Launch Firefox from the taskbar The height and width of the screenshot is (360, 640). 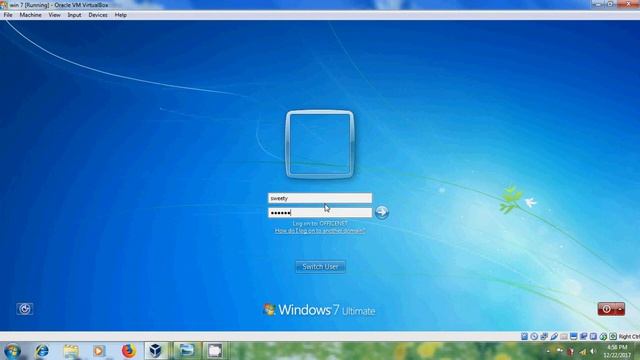pyautogui.click(x=128, y=351)
